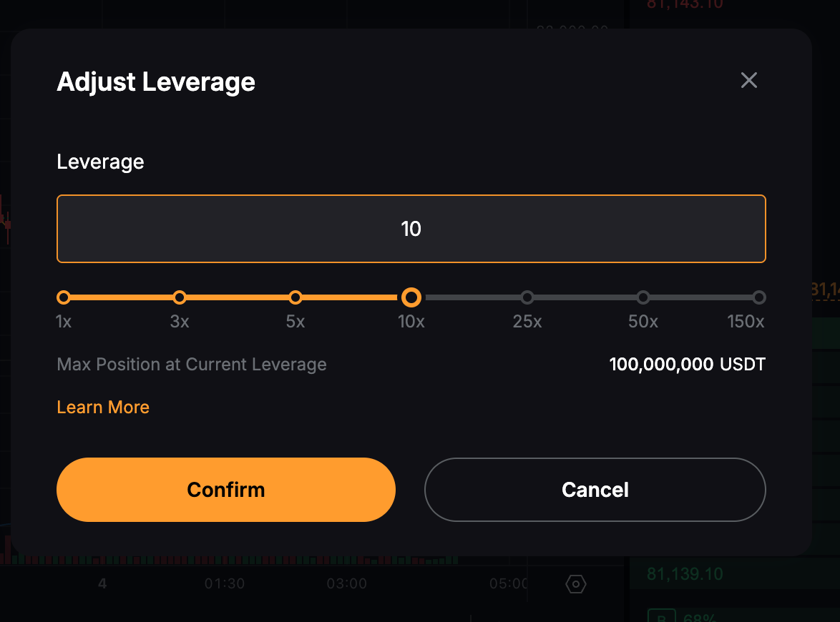Set leverage slider to 1x stop
This screenshot has width=840, height=622.
(64, 297)
